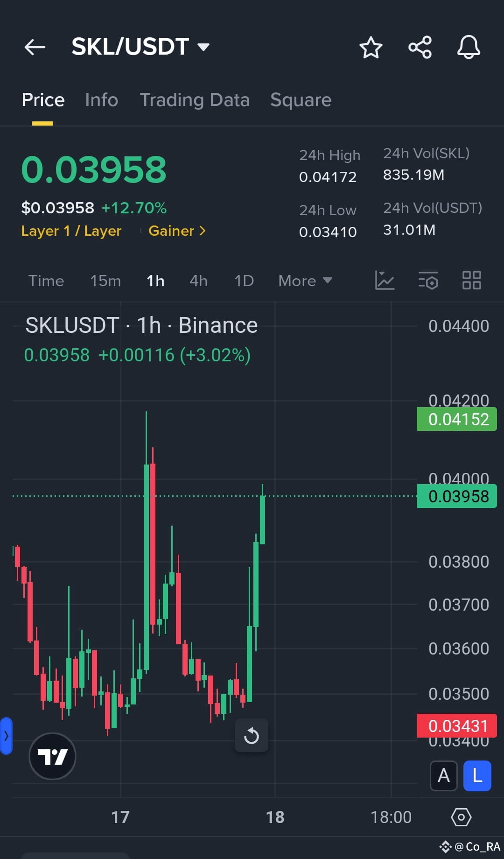Tap the current price 0.03958 axis label
The height and width of the screenshot is (859, 504).
pyautogui.click(x=457, y=496)
